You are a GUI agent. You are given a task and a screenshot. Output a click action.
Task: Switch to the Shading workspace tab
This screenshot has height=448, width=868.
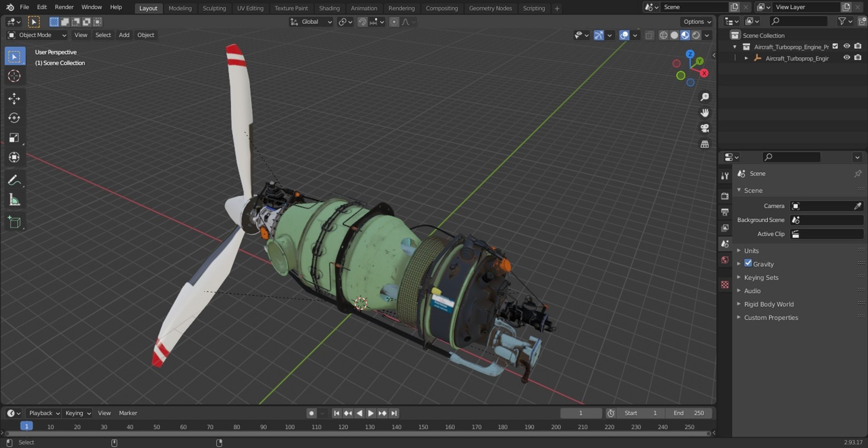[x=329, y=8]
